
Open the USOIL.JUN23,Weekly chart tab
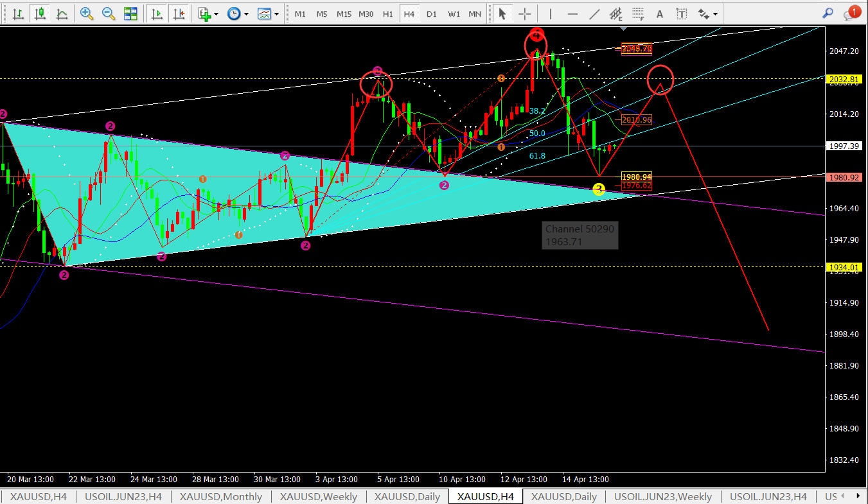663,496
